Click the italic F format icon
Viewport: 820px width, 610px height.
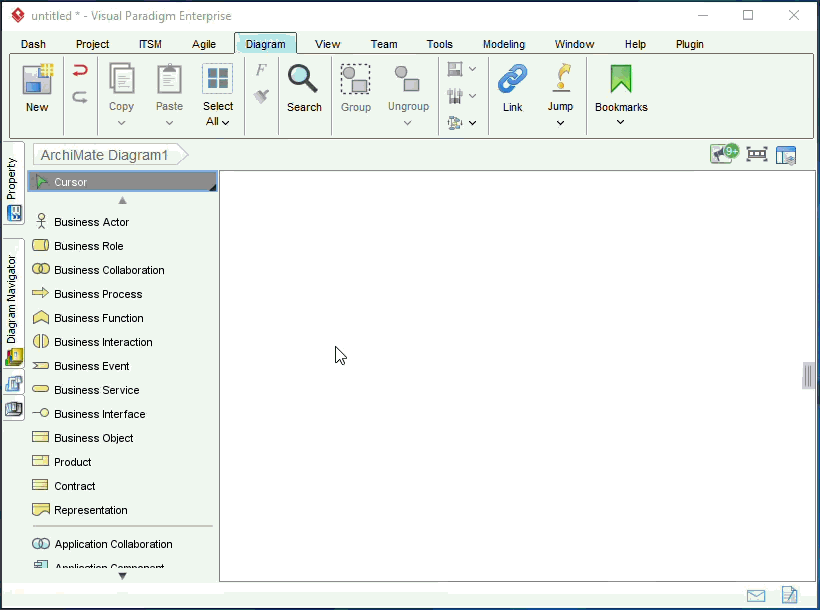point(261,70)
